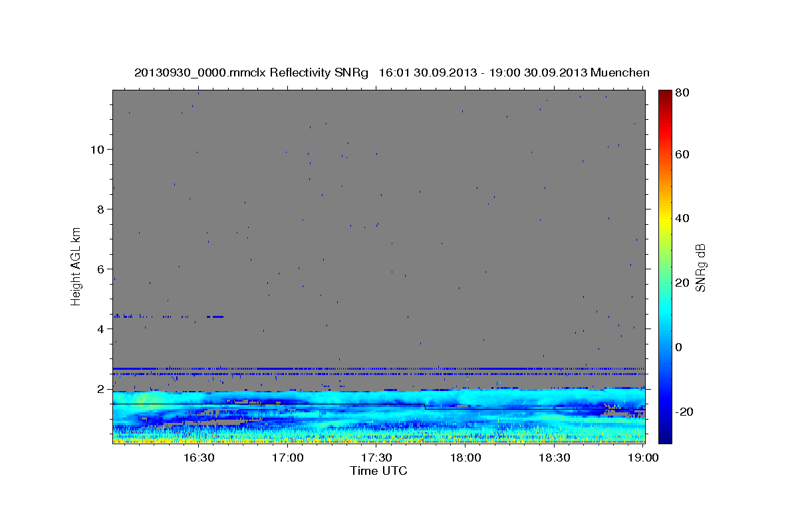
Task: Click the colorbar value -20 label
Action: pyautogui.click(x=684, y=412)
